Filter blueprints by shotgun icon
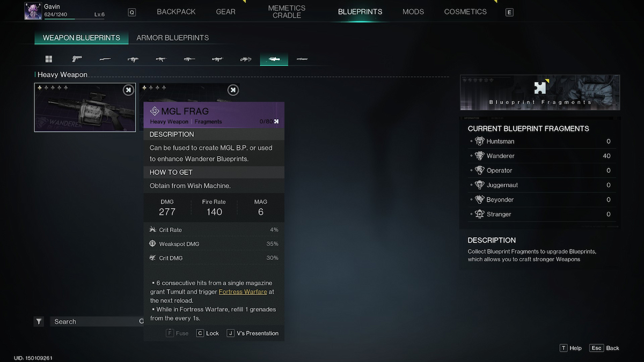644x362 pixels. point(105,59)
